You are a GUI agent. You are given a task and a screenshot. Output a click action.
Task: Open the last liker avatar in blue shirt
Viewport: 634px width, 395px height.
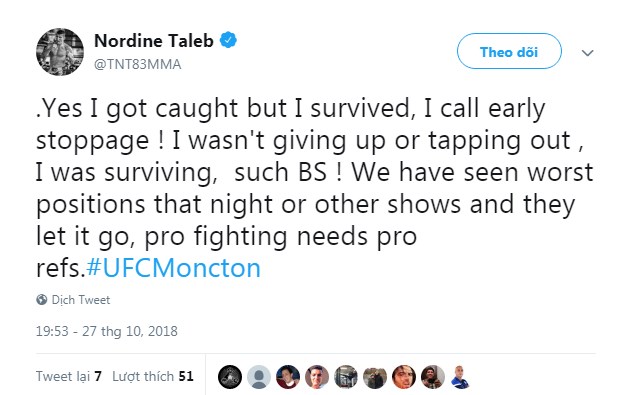(x=461, y=377)
